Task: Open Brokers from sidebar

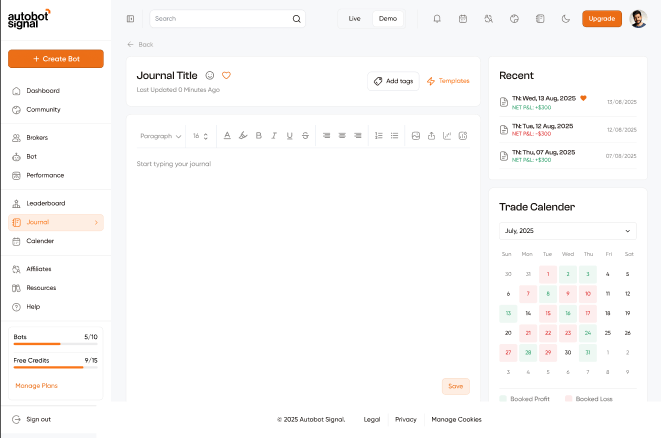Action: click(56, 137)
